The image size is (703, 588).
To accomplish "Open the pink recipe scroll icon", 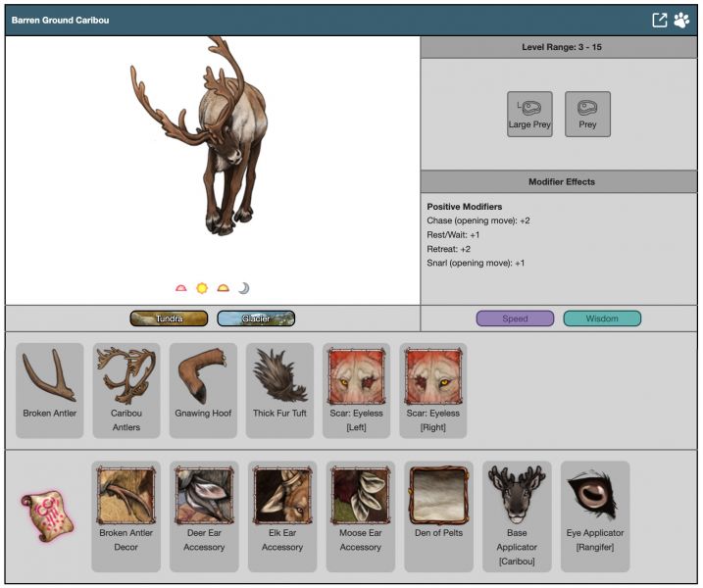I will (47, 516).
